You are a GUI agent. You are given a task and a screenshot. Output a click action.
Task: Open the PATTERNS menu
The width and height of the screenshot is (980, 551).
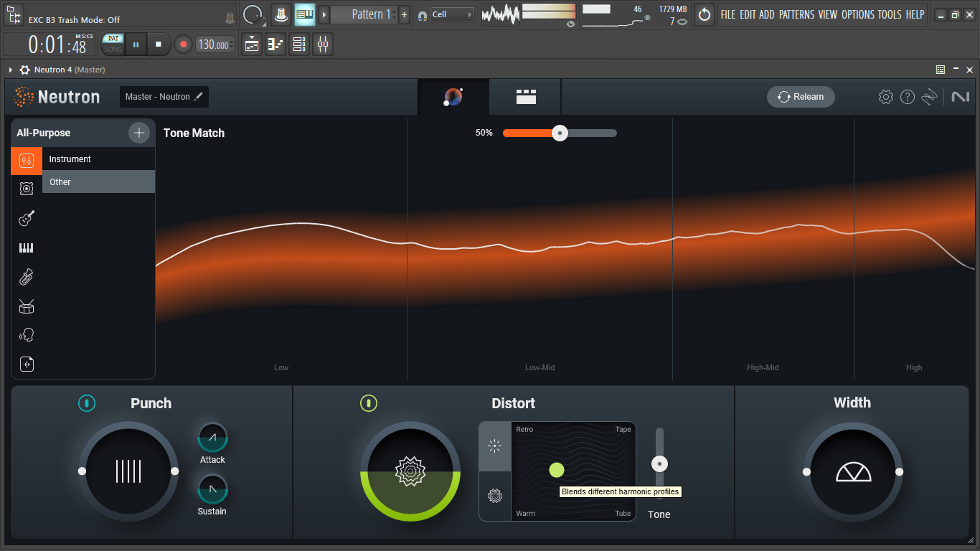tap(796, 14)
